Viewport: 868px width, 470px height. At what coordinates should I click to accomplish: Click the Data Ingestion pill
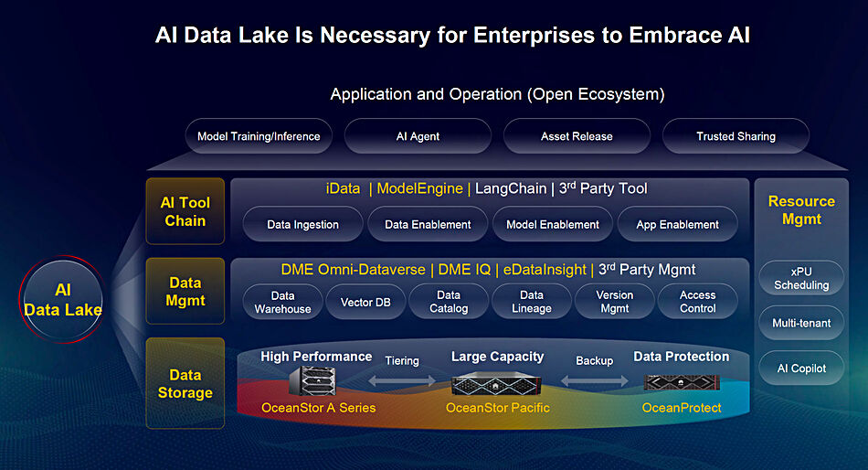click(x=302, y=224)
